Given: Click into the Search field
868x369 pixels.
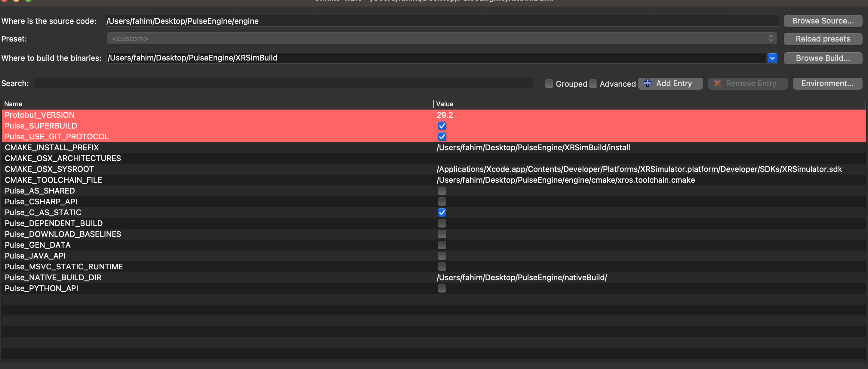Looking at the screenshot, I should 283,83.
